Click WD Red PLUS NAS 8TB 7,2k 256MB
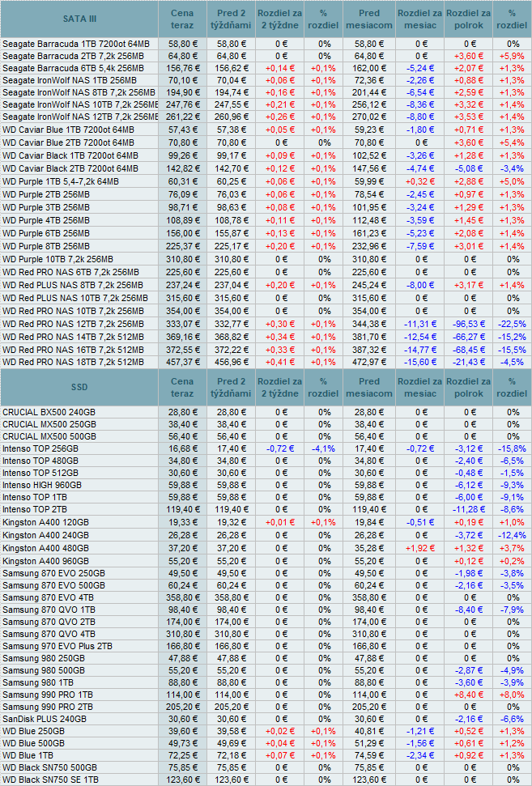 click(x=73, y=285)
